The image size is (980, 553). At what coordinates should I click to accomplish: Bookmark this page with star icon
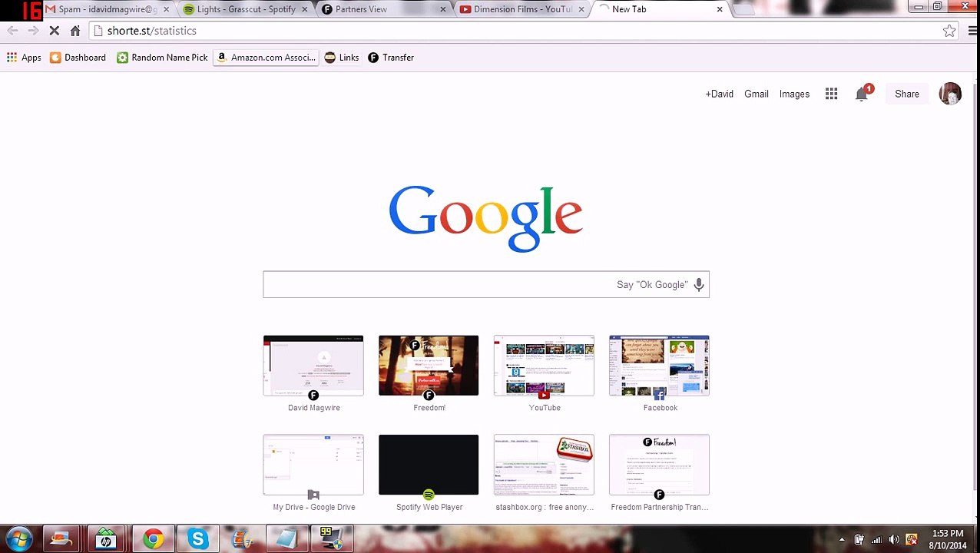(949, 31)
